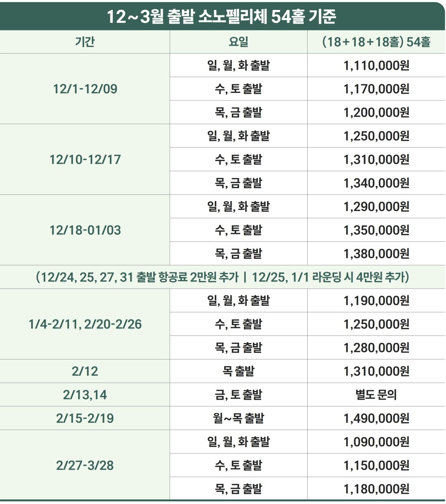Click the 1,190,000원 price cell

(x=376, y=301)
